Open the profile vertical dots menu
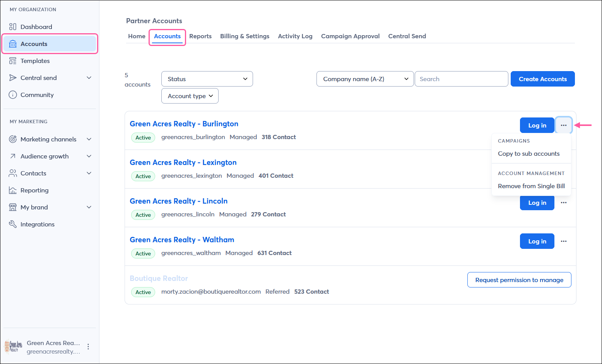This screenshot has width=602, height=364. [88, 347]
